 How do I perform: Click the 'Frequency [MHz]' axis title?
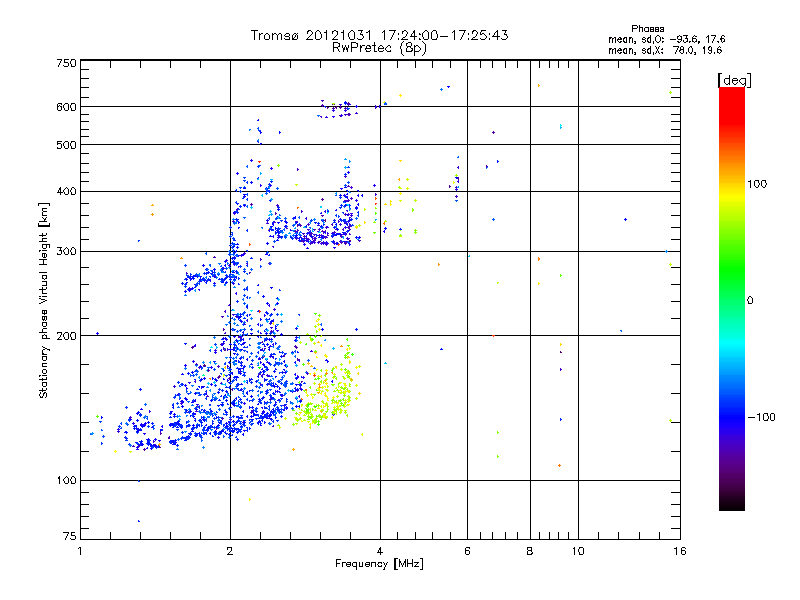click(x=379, y=564)
